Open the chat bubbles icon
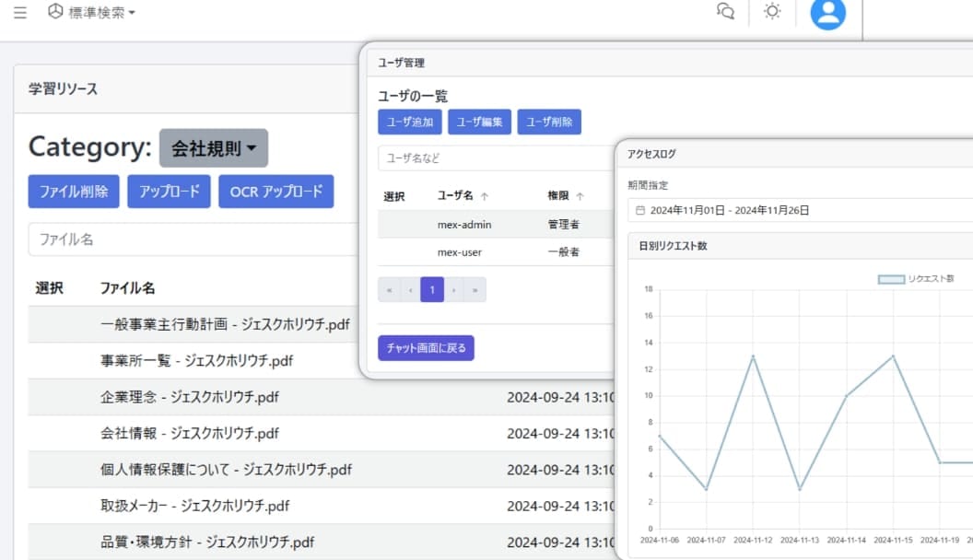 pos(725,11)
